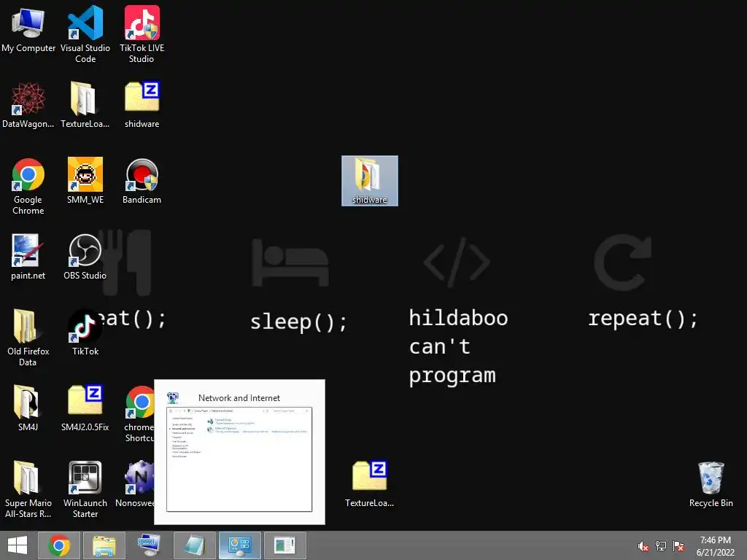Click the computer keyboard taskbar icon
Viewport: 747px width, 560px height.
149,545
